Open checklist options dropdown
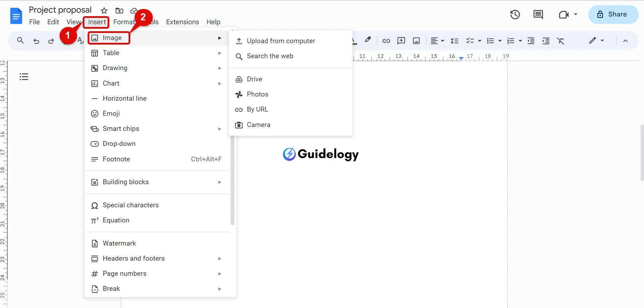Viewport: 644px width, 308px height. [480, 41]
